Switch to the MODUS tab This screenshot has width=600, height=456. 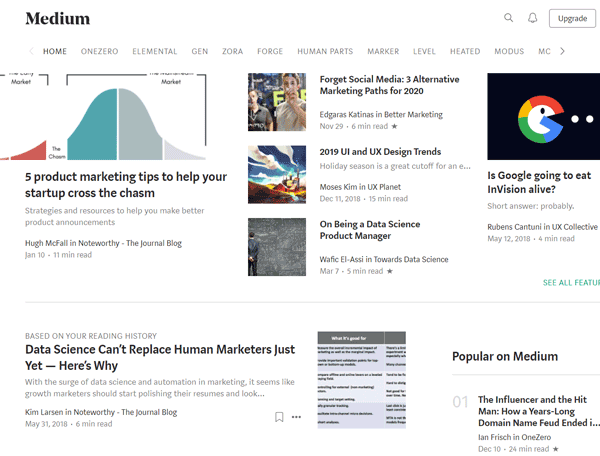pyautogui.click(x=509, y=51)
